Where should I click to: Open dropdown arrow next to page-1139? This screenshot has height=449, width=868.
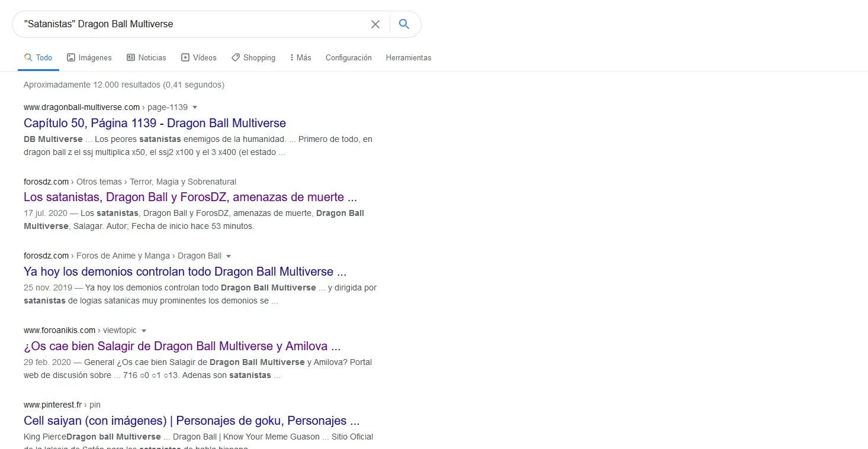click(195, 108)
